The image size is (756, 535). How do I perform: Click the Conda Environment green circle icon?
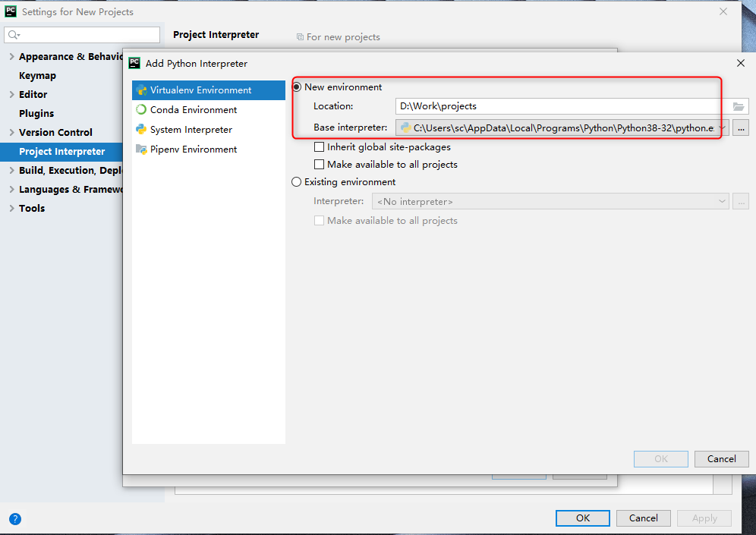(x=140, y=110)
